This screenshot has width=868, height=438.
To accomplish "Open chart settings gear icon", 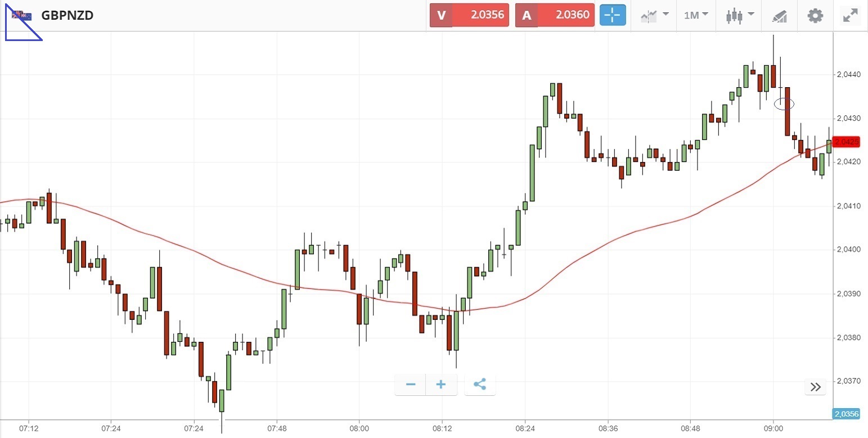I will click(x=815, y=15).
